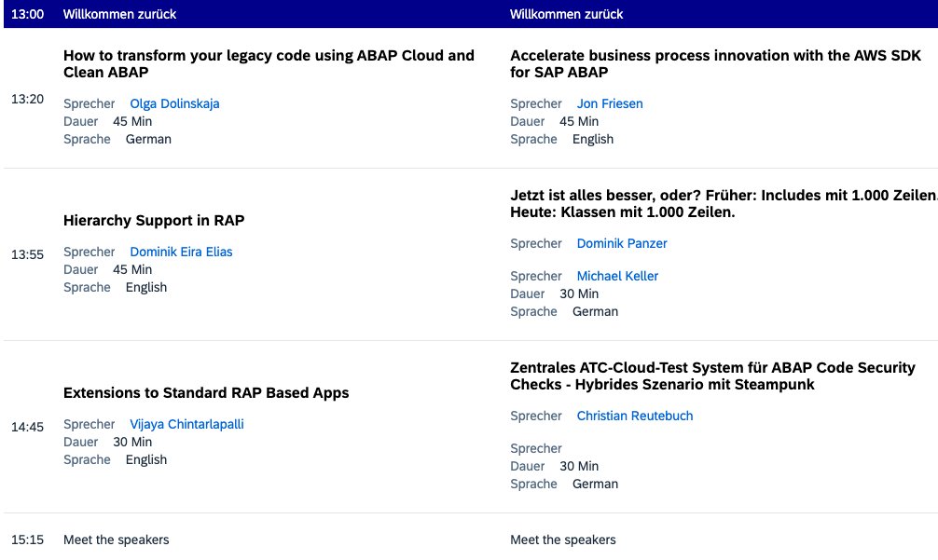Click left 'Meet the speakers' entry
The image size is (938, 560).
[x=116, y=540]
